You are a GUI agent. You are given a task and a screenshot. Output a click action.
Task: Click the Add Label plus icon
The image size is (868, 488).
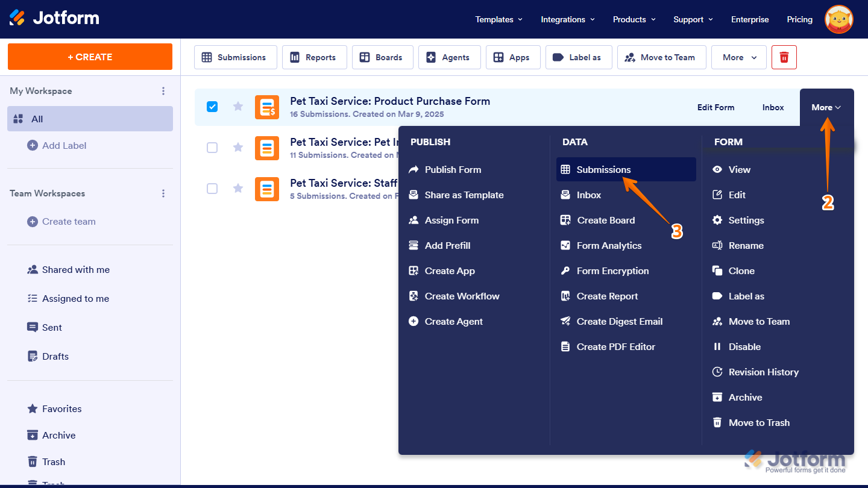pos(33,145)
